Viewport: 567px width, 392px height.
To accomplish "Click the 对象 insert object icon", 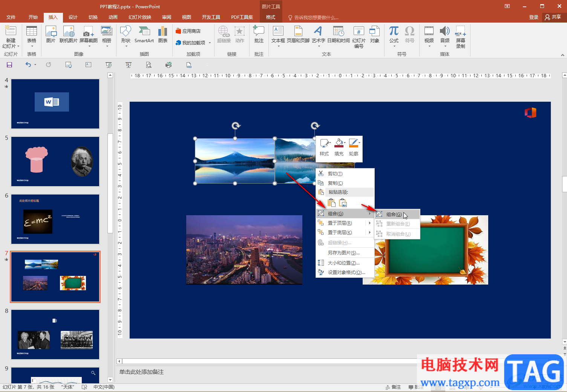I will (x=375, y=34).
